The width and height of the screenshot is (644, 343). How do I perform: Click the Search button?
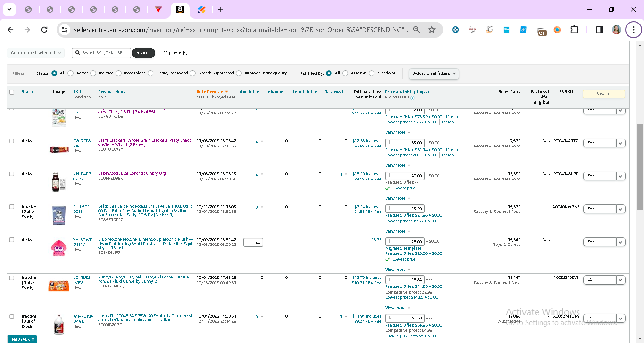pyautogui.click(x=143, y=53)
